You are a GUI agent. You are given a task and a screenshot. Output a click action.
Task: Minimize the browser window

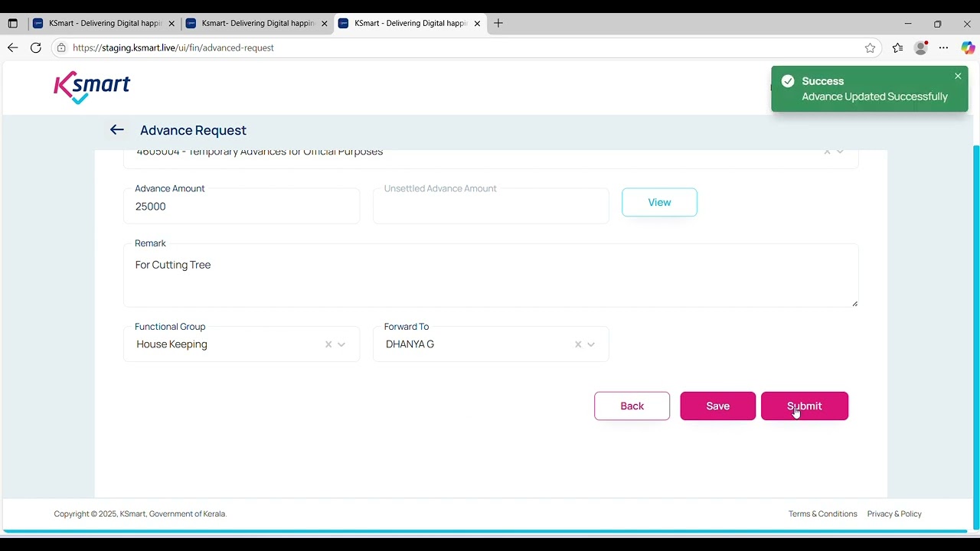[x=908, y=24]
